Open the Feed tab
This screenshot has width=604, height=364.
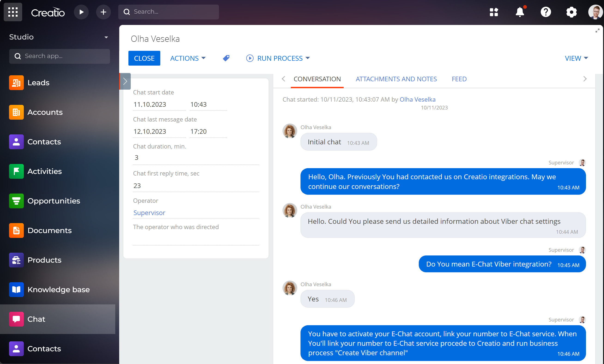coord(459,79)
